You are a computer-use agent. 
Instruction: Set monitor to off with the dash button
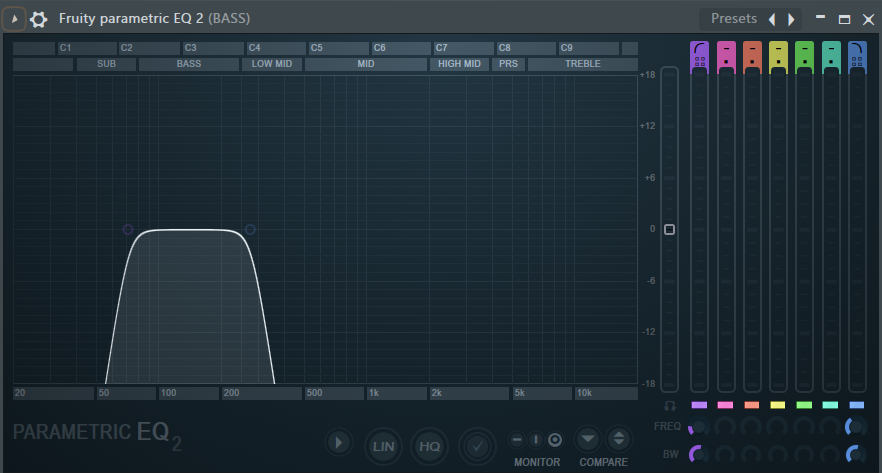(517, 439)
